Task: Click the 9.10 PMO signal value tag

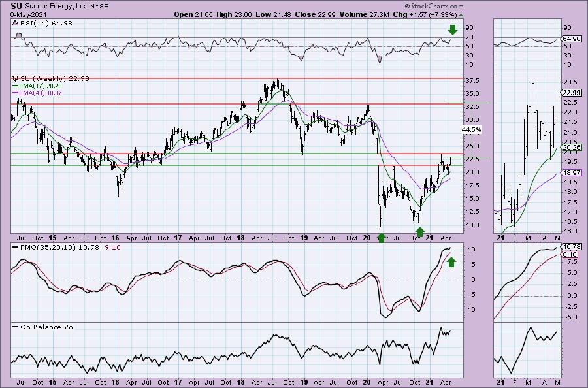Action: point(570,255)
